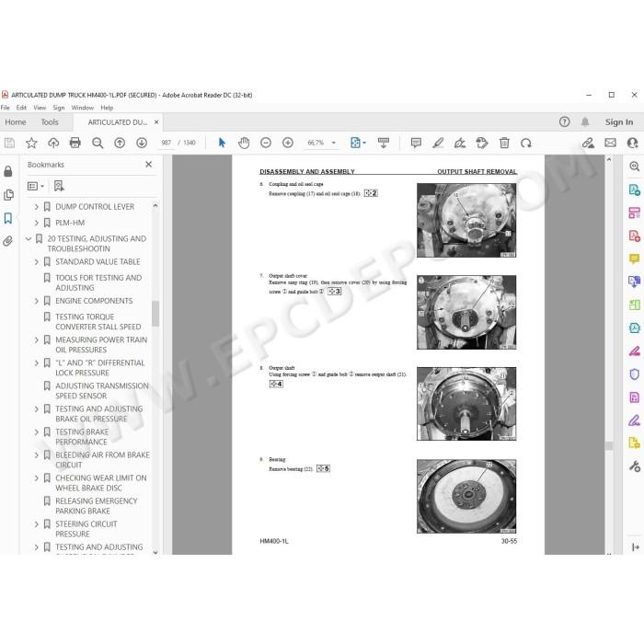644x644 pixels.
Task: Open the fit page options icon
Action: (358, 143)
